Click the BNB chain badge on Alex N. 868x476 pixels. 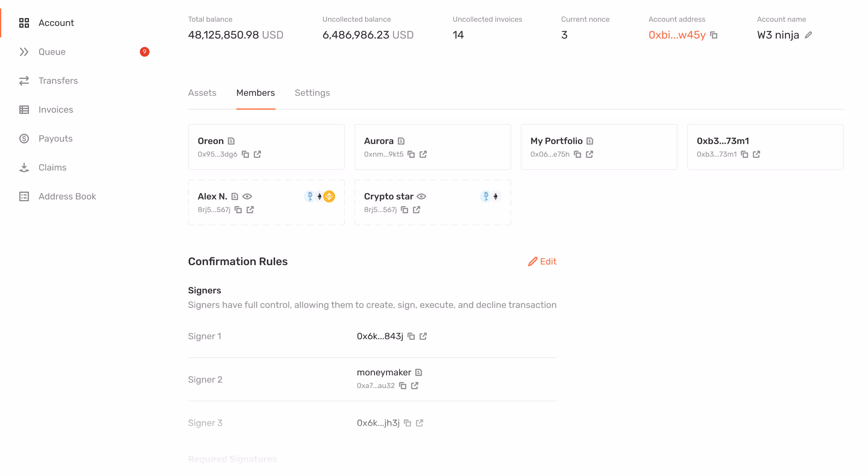(x=329, y=196)
